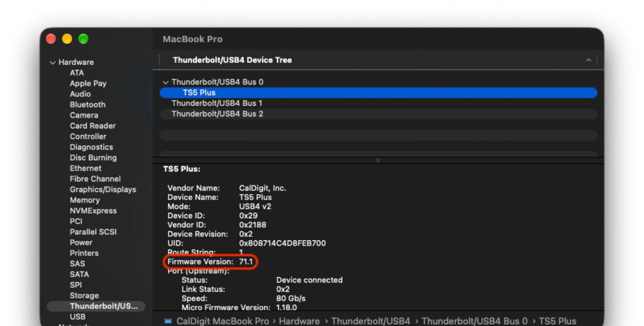Select PCI in the sidebar
Viewport: 644px width, 326px height.
click(x=76, y=221)
